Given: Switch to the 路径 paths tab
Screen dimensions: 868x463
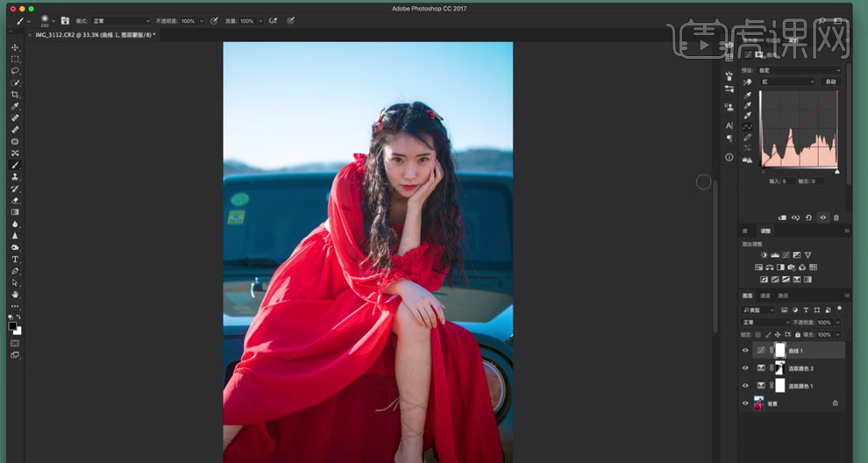Looking at the screenshot, I should pos(783,296).
